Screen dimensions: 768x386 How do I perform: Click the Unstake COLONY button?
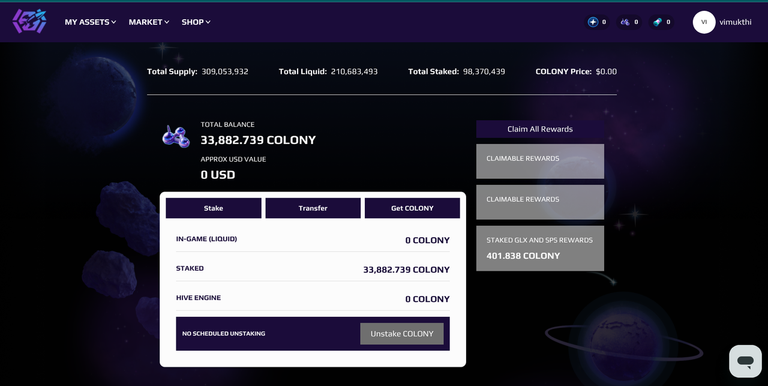pos(402,334)
